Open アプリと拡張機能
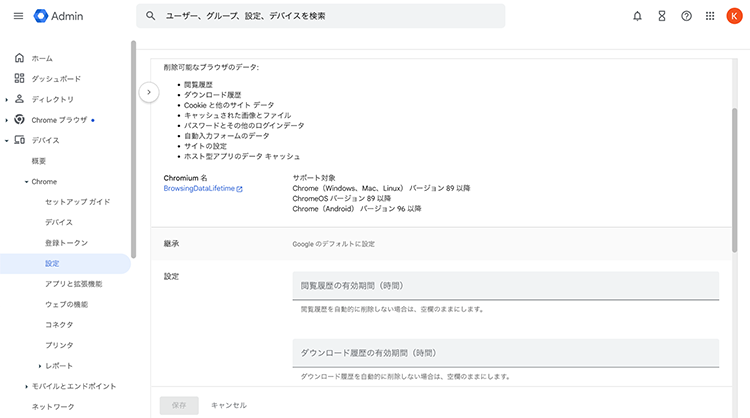The width and height of the screenshot is (750, 418). pos(74,284)
